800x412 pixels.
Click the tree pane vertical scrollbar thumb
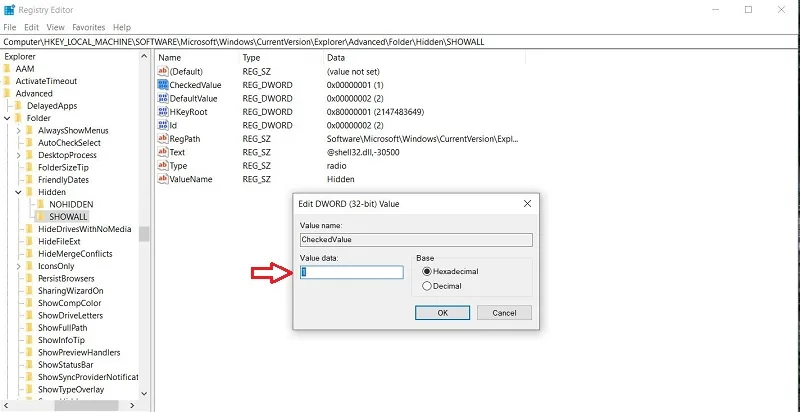(x=144, y=234)
